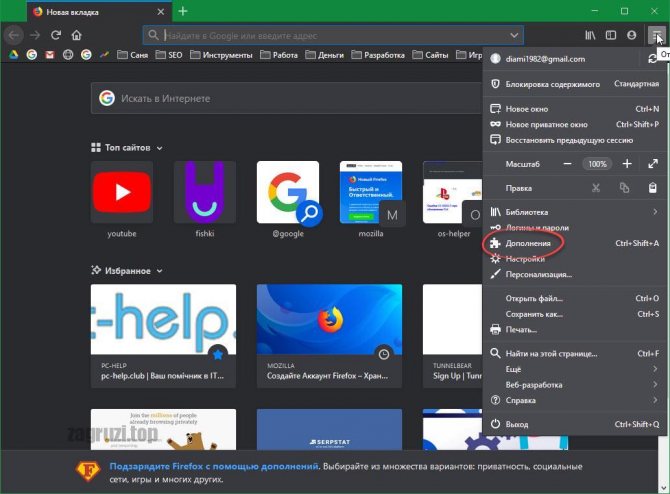Click the reload page icon
The width and height of the screenshot is (670, 494).
click(x=56, y=35)
